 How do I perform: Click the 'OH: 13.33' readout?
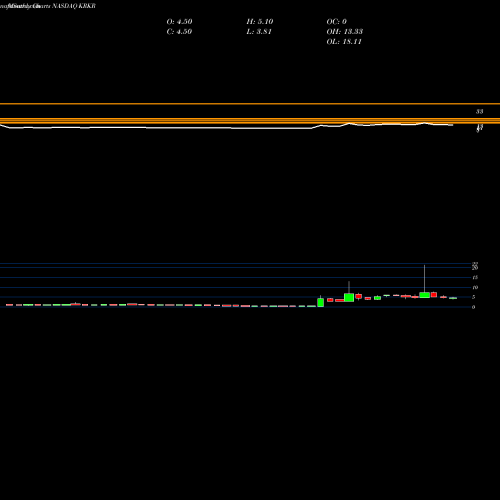tap(344, 32)
